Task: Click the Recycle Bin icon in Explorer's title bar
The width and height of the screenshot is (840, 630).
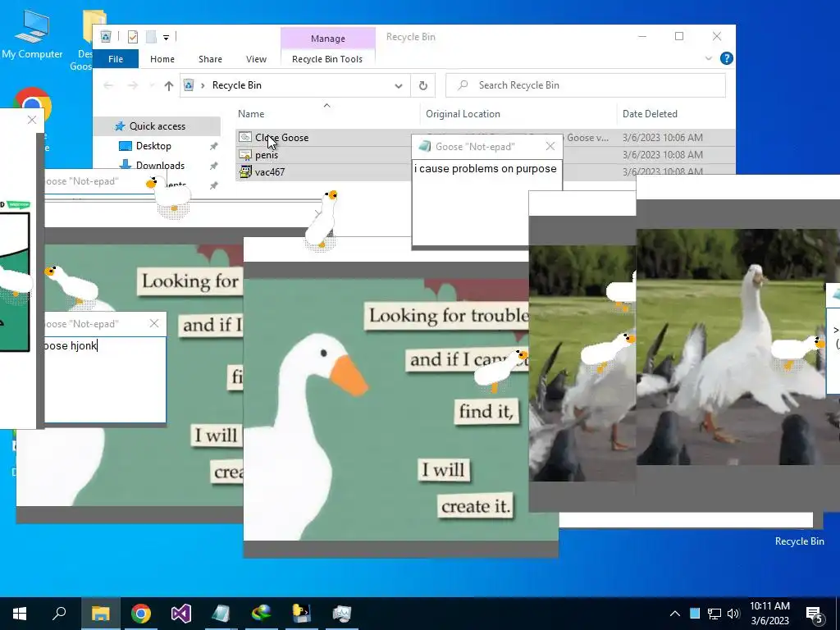Action: [x=106, y=36]
